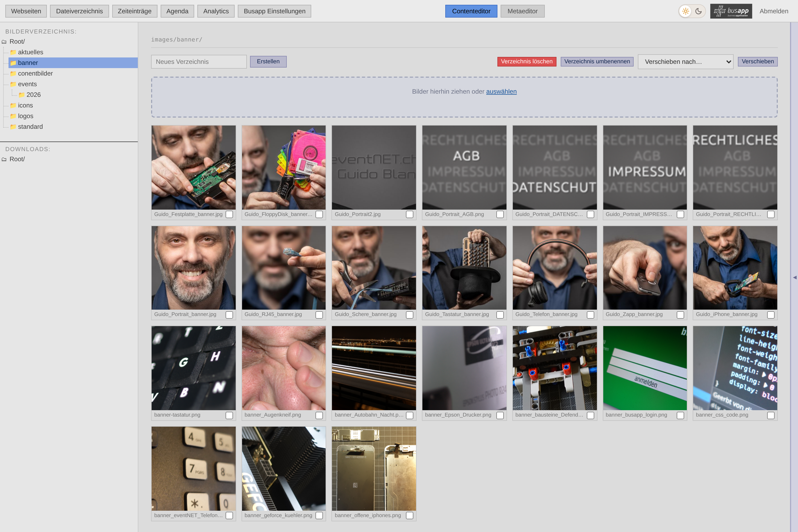Switch to light mode sun icon

pyautogui.click(x=686, y=11)
